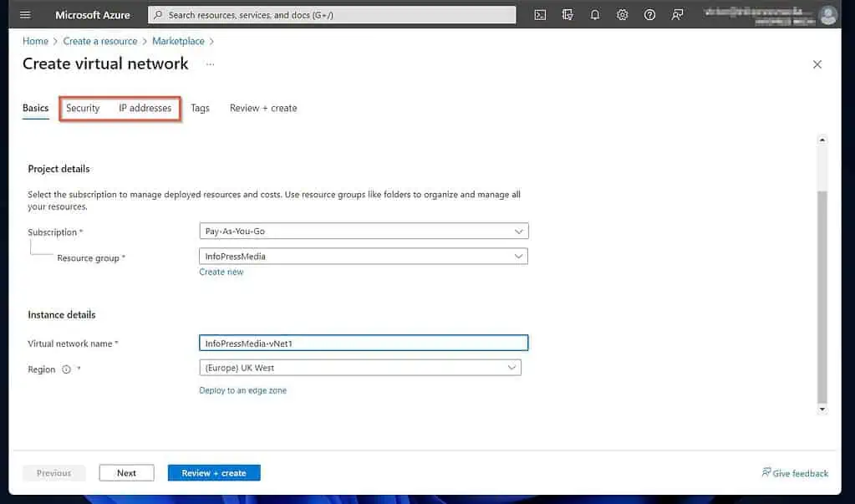Click the Create new resource group link
The image size is (855, 504).
[221, 272]
